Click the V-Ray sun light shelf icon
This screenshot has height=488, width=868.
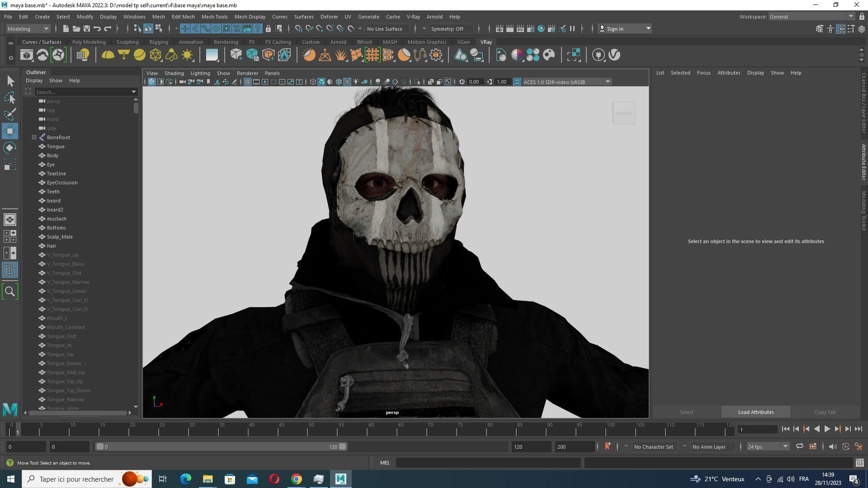click(x=187, y=55)
